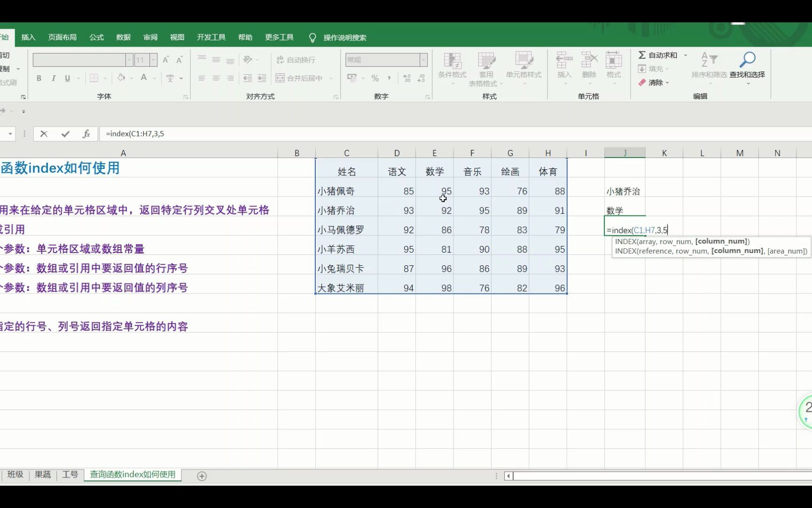Click the phonetic guide 文 icon

[170, 78]
